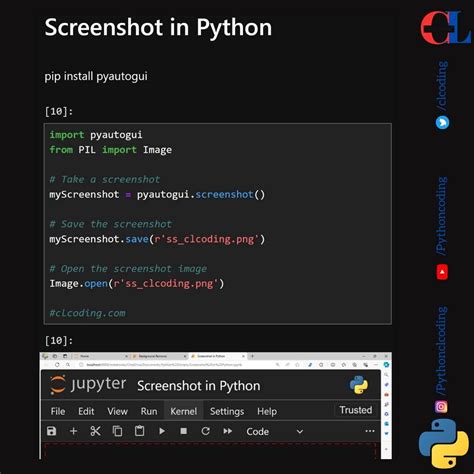Image resolution: width=474 pixels, height=474 pixels.
Task: Run the cell with the play icon
Action: click(162, 431)
